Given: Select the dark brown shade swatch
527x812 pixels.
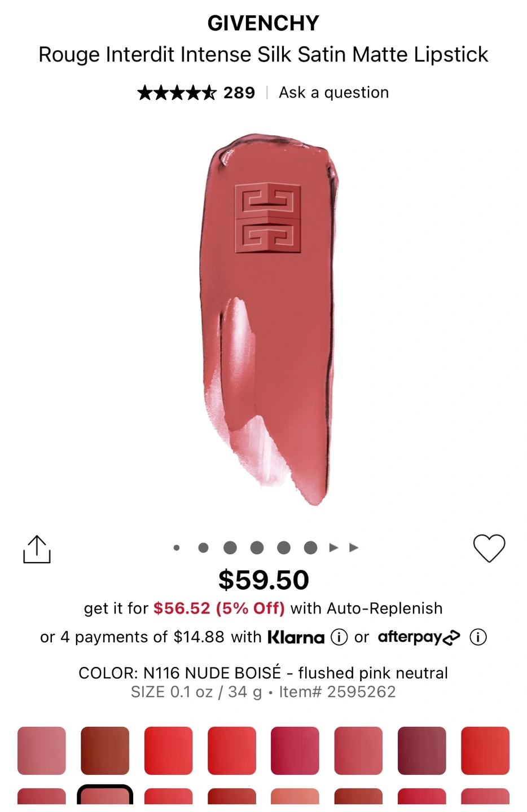Looking at the screenshot, I should (105, 751).
